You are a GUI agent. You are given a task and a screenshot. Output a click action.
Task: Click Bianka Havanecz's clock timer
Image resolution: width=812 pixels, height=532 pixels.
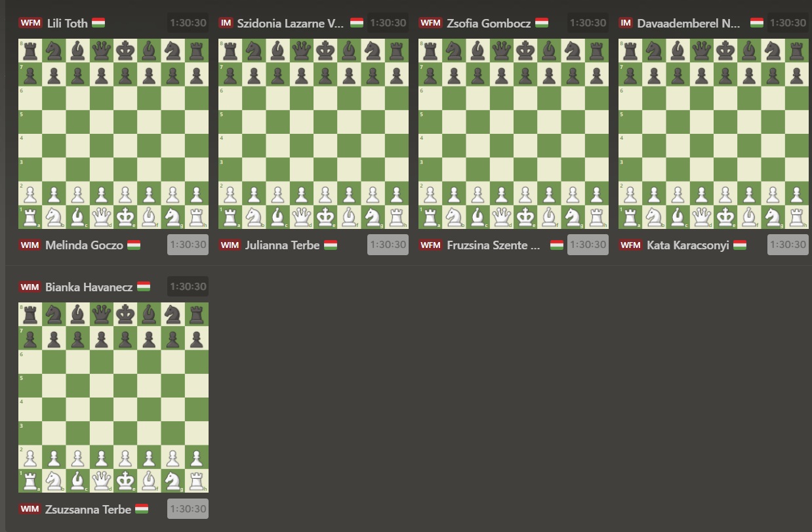[188, 287]
